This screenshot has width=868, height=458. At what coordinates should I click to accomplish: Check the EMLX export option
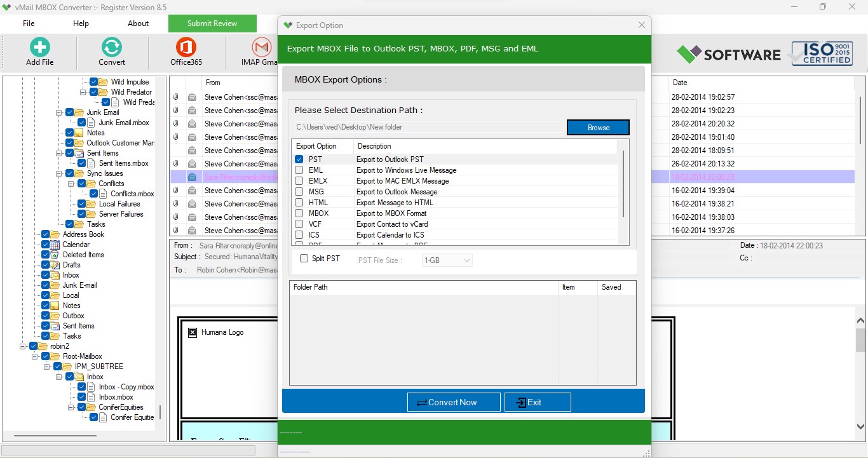(299, 181)
